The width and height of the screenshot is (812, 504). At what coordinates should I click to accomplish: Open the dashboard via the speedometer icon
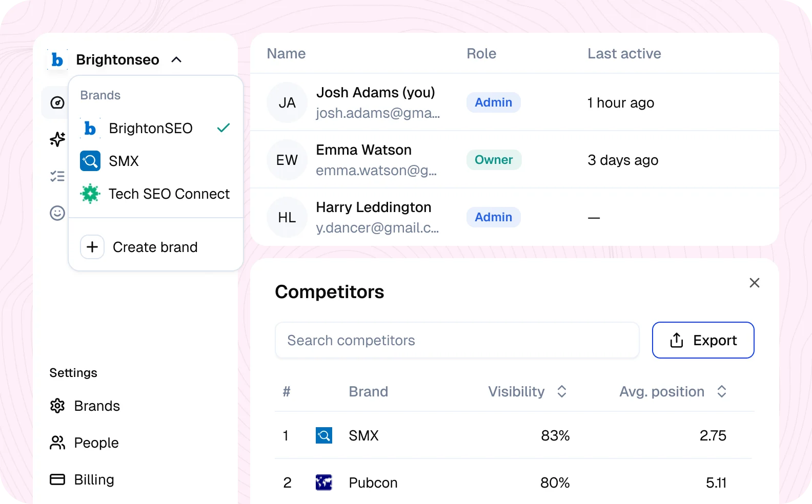pos(57,103)
